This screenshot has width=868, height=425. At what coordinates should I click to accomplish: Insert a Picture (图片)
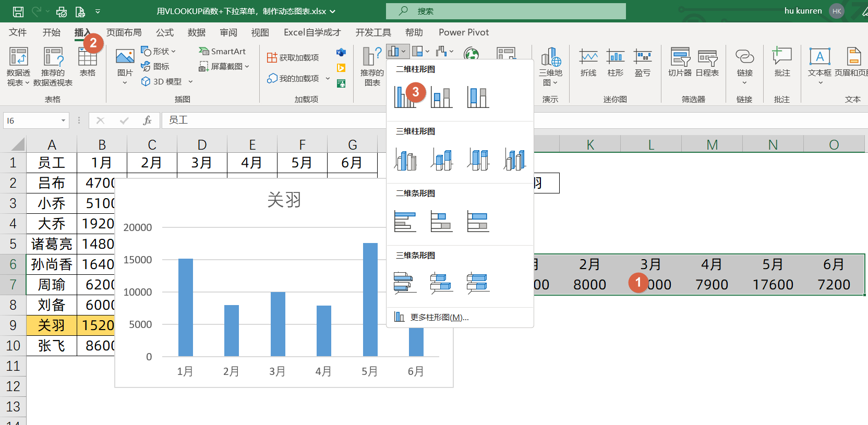[125, 66]
